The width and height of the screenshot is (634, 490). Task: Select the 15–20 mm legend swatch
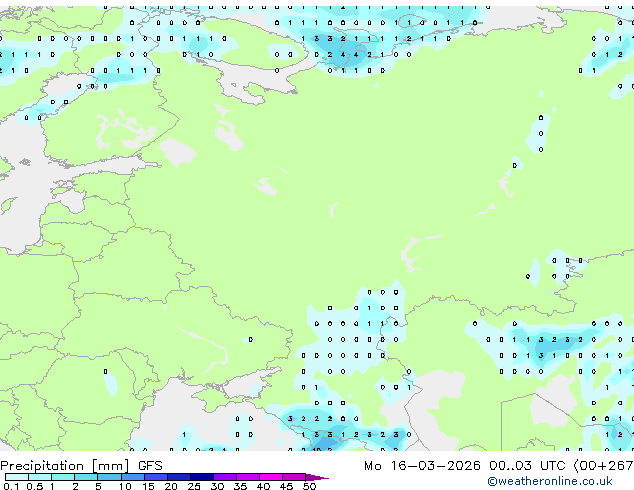coord(156,477)
